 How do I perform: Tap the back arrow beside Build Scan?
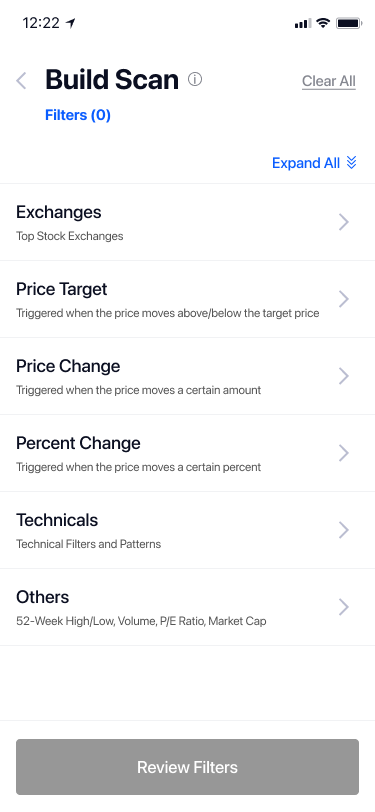point(21,81)
